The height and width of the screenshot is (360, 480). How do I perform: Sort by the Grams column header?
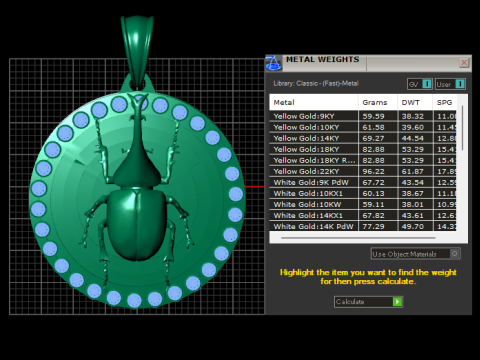tap(378, 102)
